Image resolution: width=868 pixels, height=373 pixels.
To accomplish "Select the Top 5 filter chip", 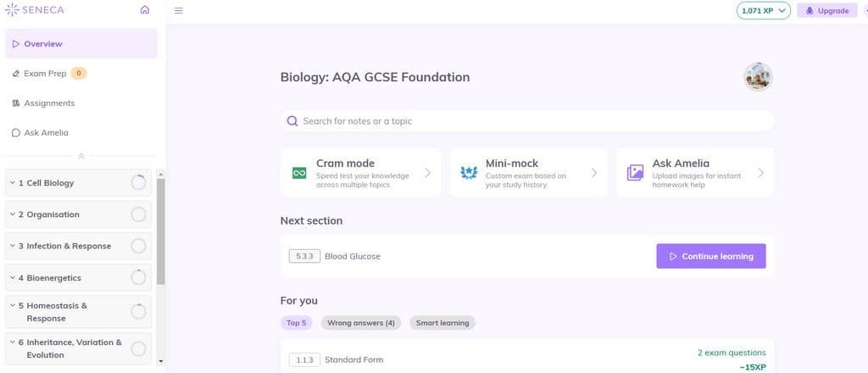I will coord(296,323).
